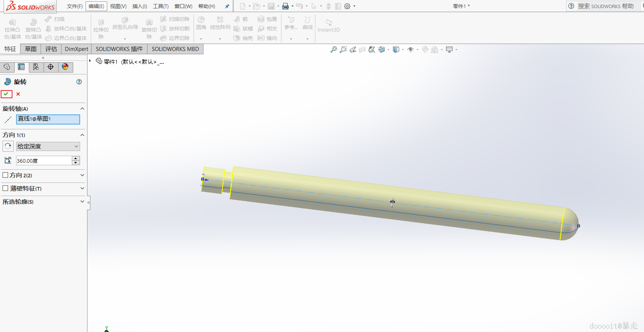Open the Print dropdown arrow
Image resolution: width=644 pixels, height=332 pixels.
coord(292,6)
